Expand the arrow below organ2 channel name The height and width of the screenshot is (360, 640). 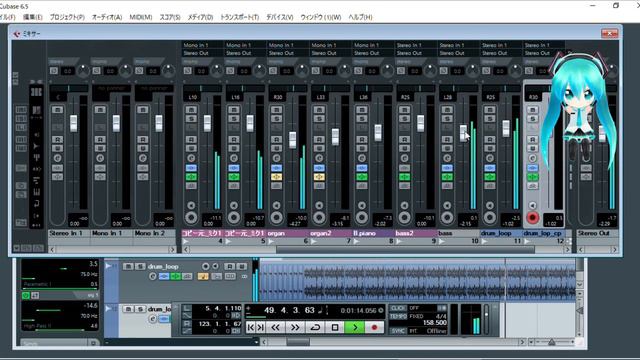click(x=313, y=241)
